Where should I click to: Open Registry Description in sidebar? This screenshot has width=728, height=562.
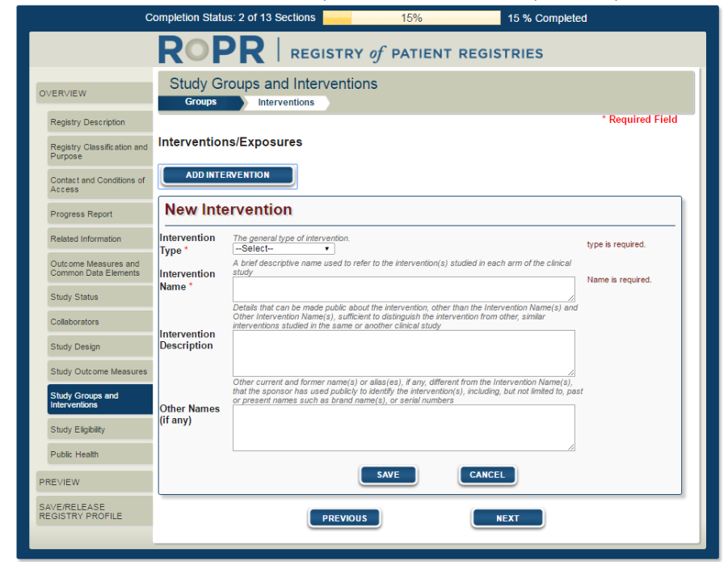click(100, 122)
